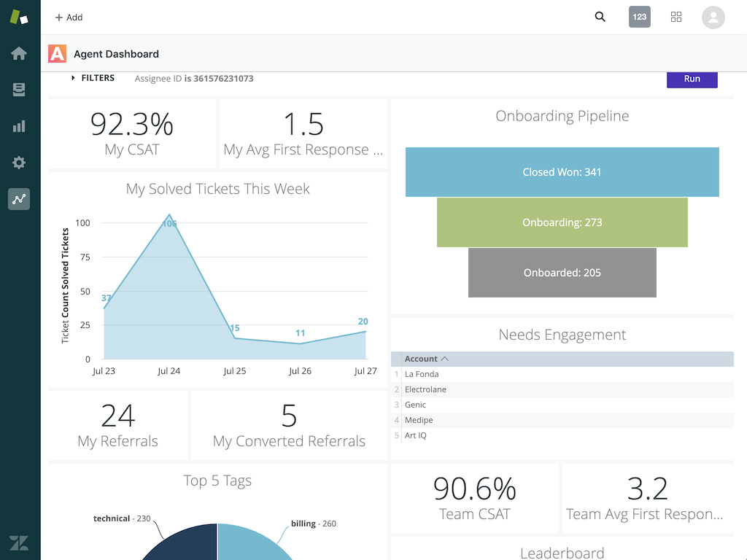Open the product tray grid icon
Screen dimensions: 747x560
click(676, 16)
